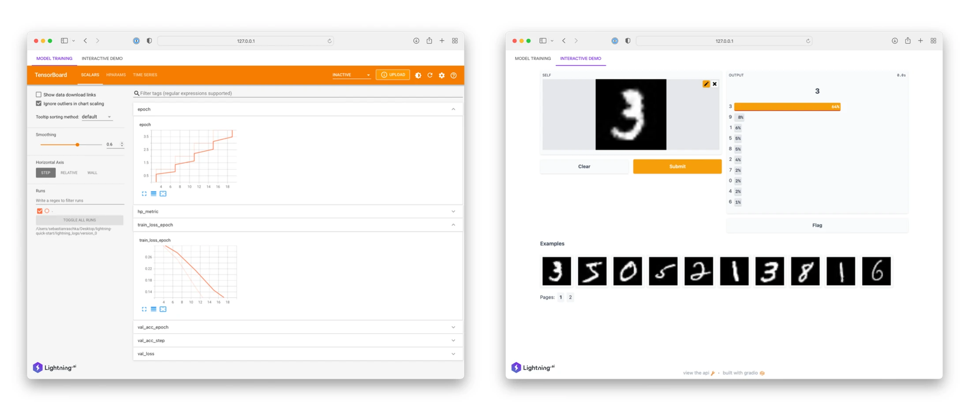This screenshot has width=980, height=418.
Task: Select MODEL TRAINING tab in left window
Action: pos(54,58)
